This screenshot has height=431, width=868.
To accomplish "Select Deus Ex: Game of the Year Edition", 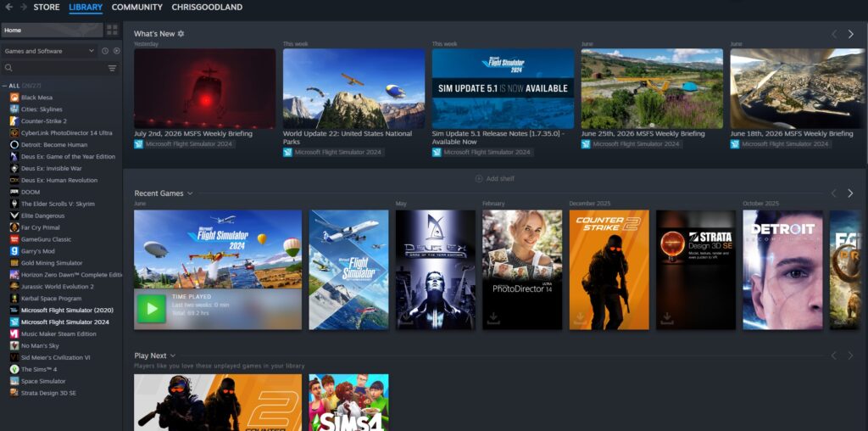I will 68,157.
